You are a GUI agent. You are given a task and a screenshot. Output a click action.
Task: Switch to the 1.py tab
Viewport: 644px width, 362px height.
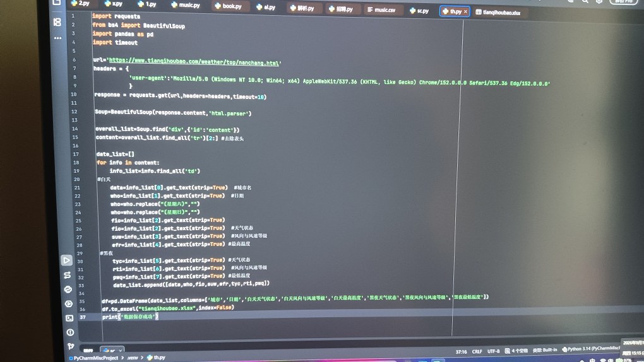(148, 4)
